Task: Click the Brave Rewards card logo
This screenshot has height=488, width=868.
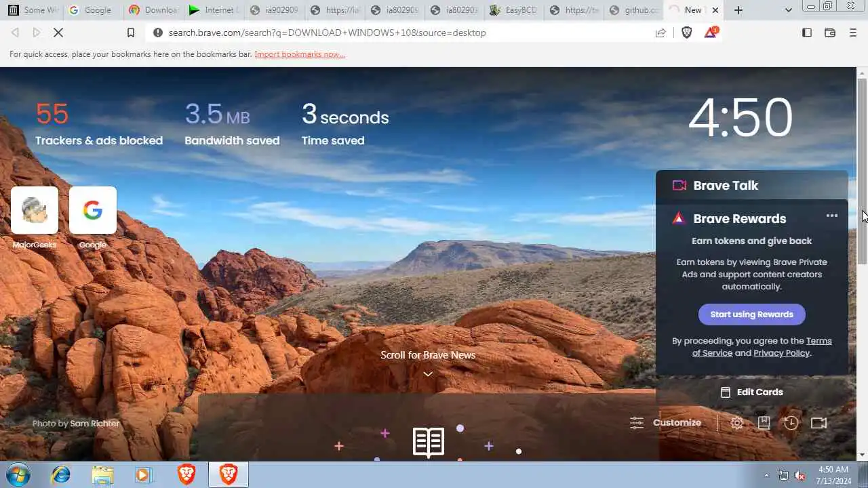Action: pyautogui.click(x=678, y=218)
